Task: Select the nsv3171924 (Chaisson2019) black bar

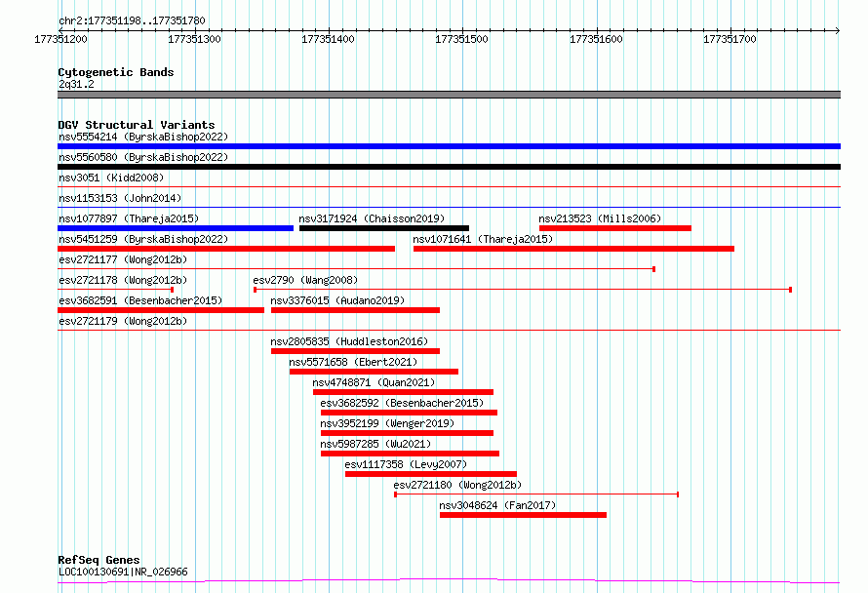Action: tap(384, 228)
